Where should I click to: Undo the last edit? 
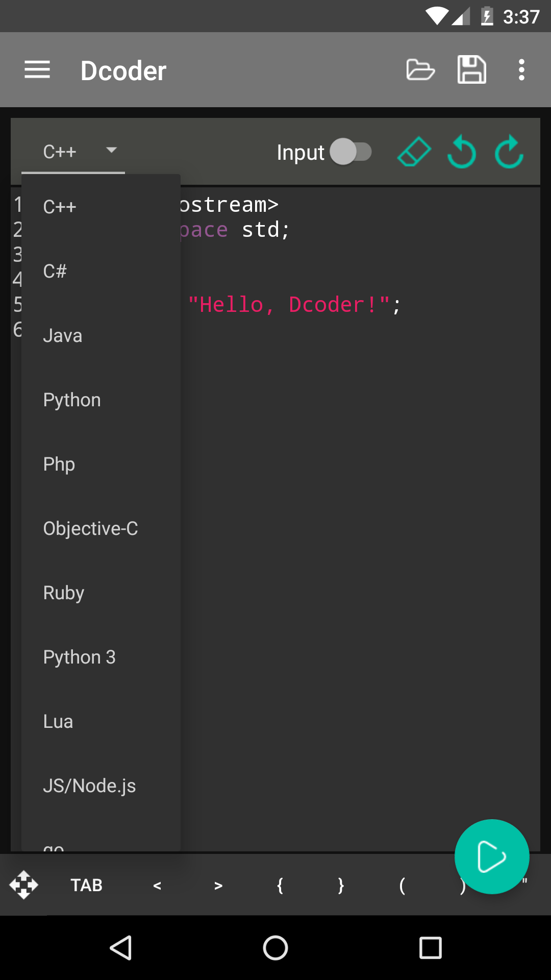point(462,152)
